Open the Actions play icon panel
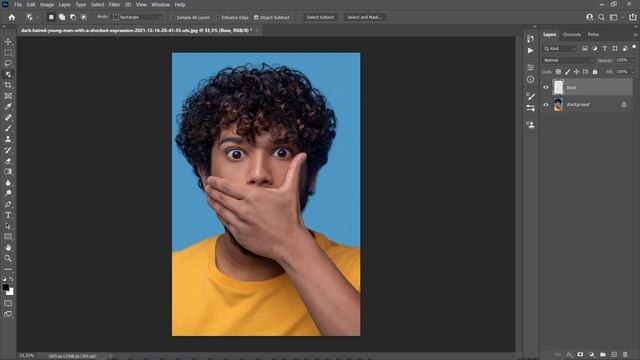The height and width of the screenshot is (360, 640). [x=530, y=51]
